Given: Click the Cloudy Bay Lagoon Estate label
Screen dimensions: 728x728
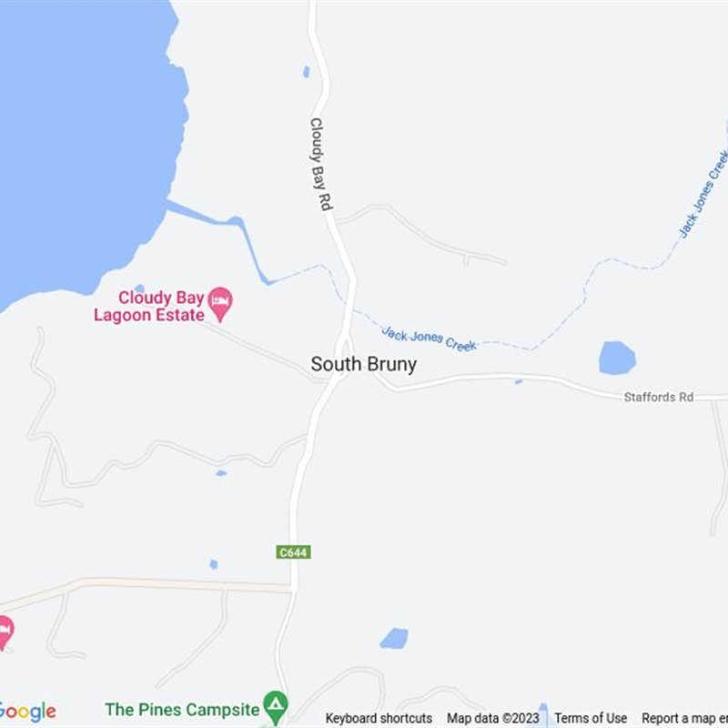Looking at the screenshot, I should tap(149, 306).
